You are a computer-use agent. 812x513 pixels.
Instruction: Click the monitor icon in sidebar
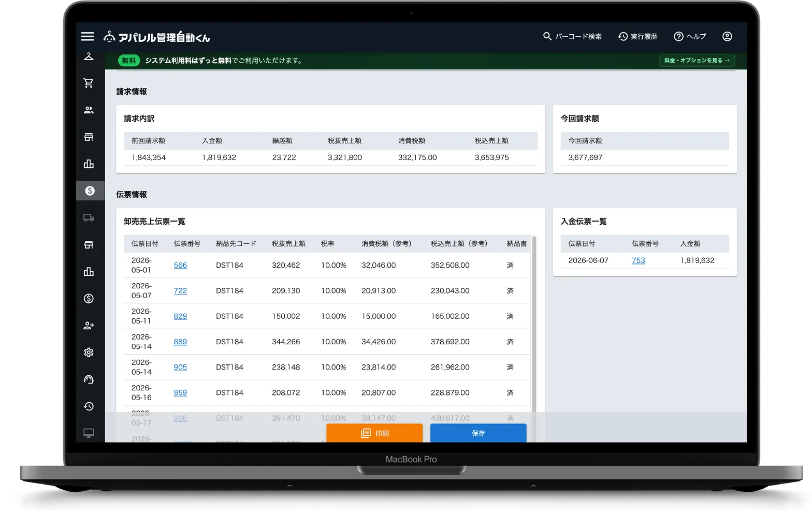[x=89, y=433]
